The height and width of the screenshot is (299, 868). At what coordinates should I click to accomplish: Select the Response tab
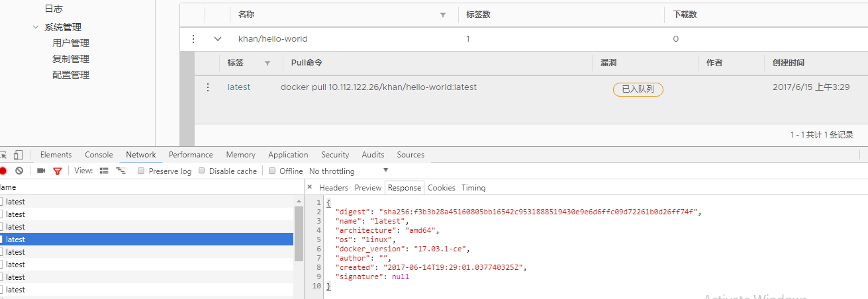pyautogui.click(x=405, y=188)
